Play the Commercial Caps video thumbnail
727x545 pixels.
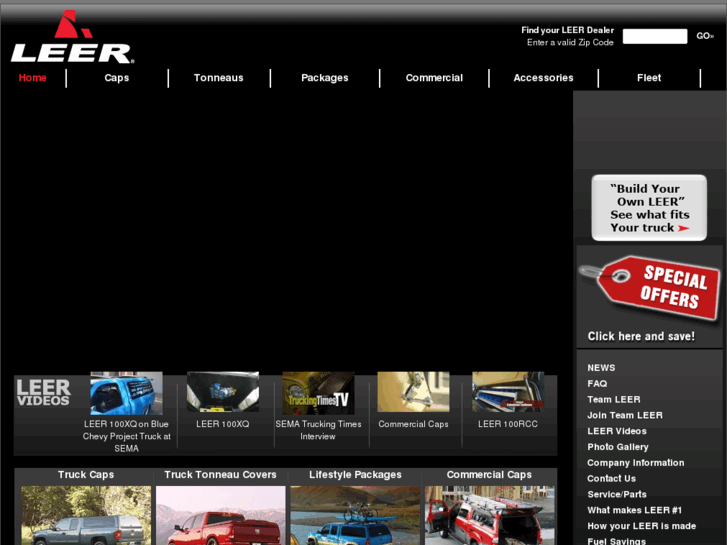coord(413,391)
